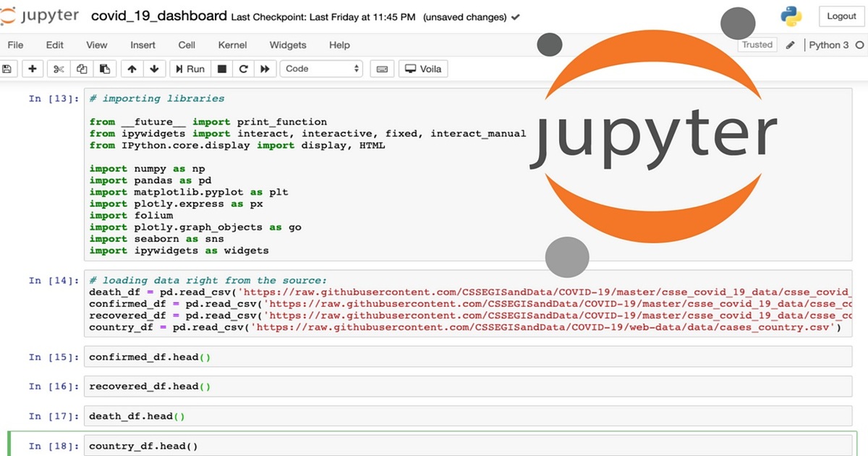
Task: Run the current cell with the Run button
Action: (189, 68)
